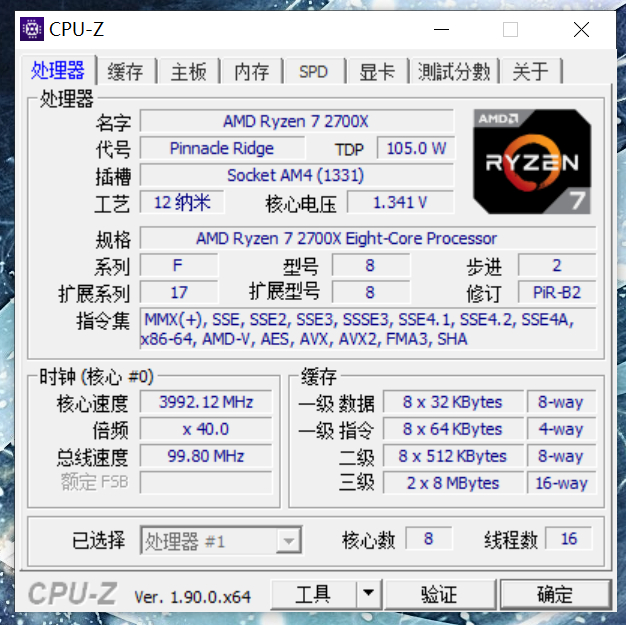Click the process value '12 纳米'
626x625 pixels.
pos(182,202)
